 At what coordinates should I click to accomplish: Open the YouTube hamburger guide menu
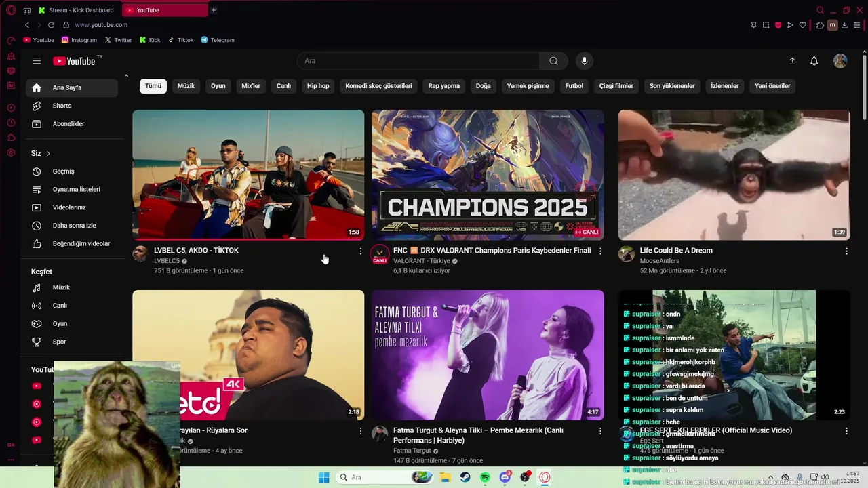pos(37,61)
